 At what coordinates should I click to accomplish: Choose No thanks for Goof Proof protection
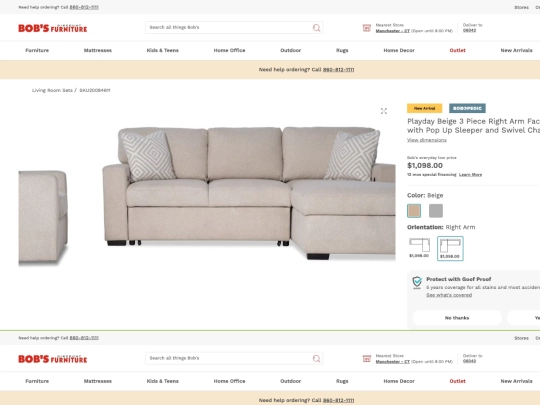coord(457,318)
